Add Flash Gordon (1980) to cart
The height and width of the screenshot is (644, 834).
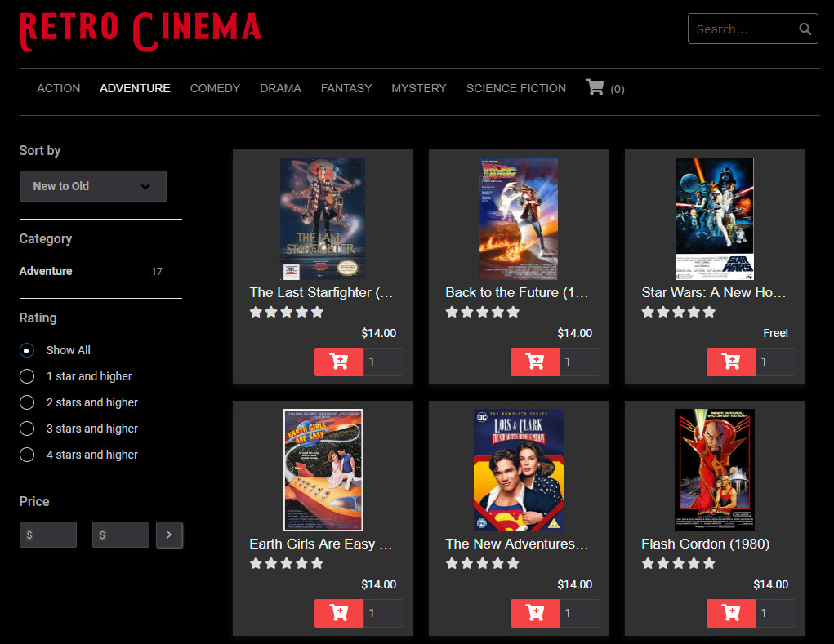[731, 613]
